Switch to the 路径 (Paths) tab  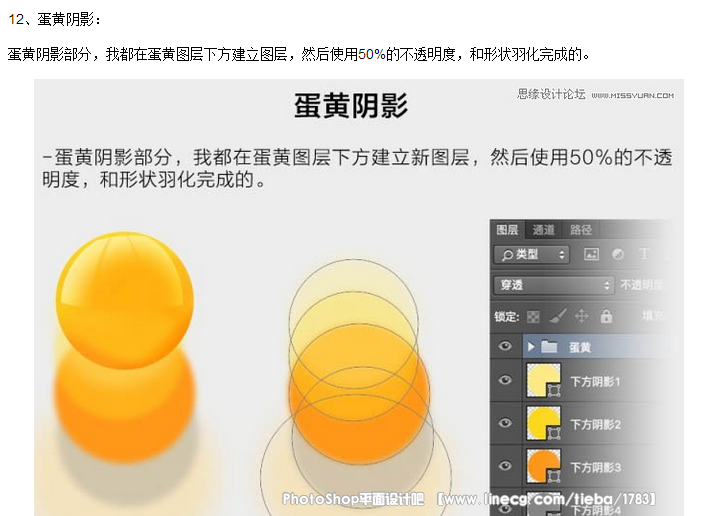point(581,230)
